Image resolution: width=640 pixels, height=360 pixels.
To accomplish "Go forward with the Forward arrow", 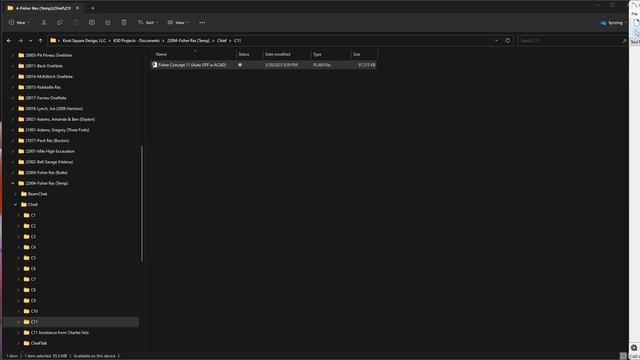I will pos(20,40).
